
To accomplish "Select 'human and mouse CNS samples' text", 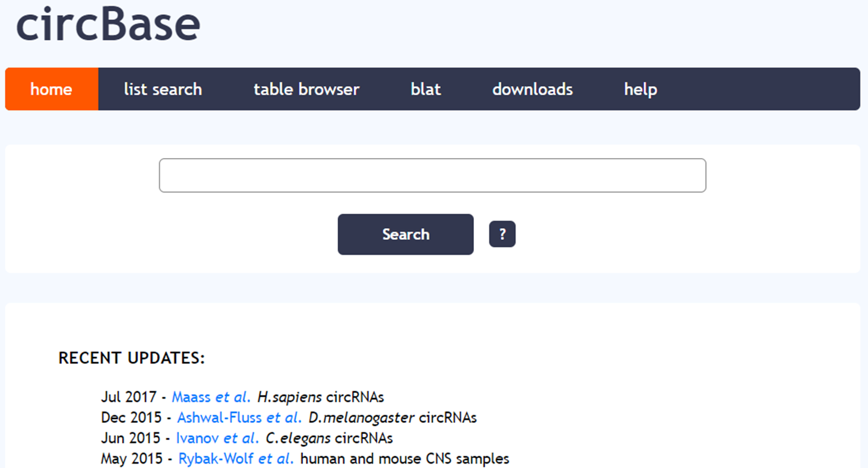I will [x=405, y=459].
